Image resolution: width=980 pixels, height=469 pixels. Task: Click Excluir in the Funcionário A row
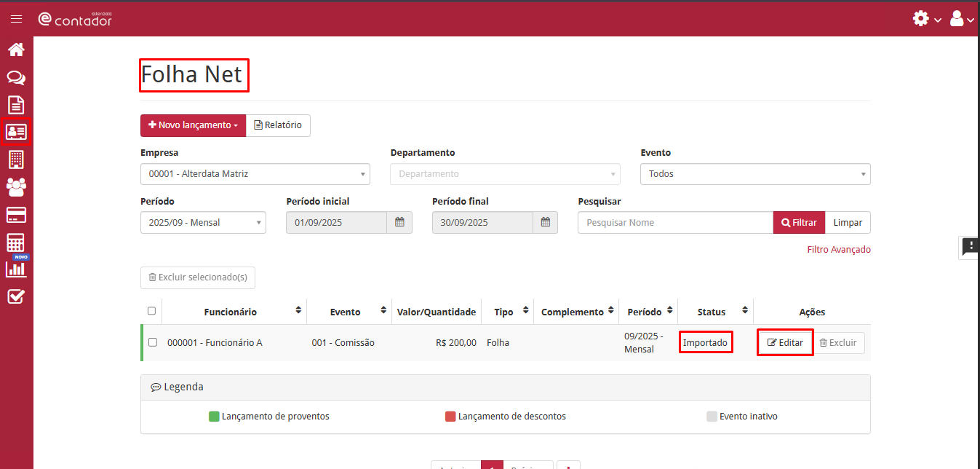pos(838,342)
